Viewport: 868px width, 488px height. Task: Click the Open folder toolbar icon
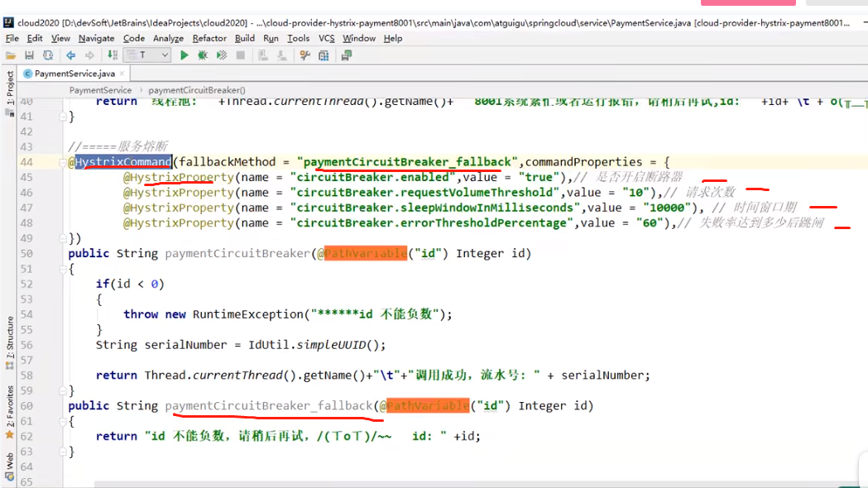(11, 55)
